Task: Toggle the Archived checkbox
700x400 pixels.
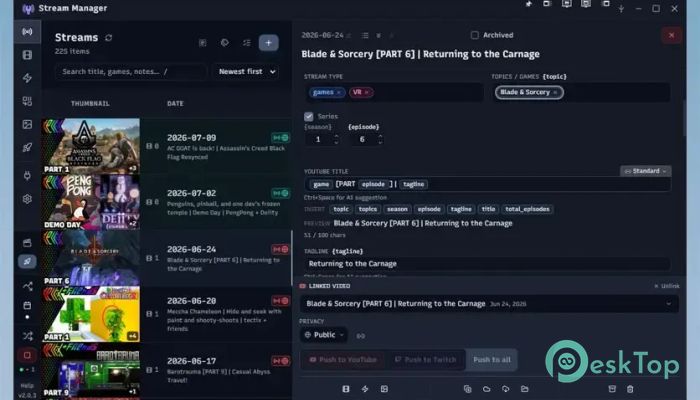Action: pos(475,35)
